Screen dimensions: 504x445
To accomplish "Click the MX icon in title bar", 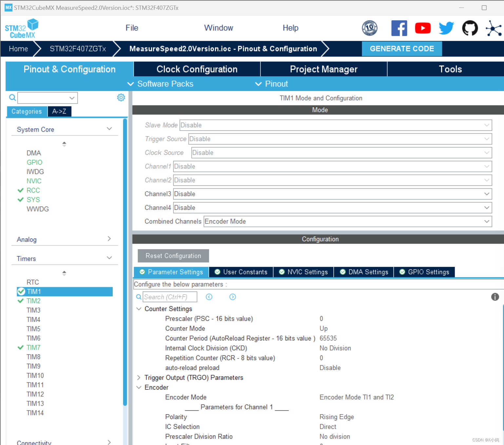I will [x=8, y=7].
